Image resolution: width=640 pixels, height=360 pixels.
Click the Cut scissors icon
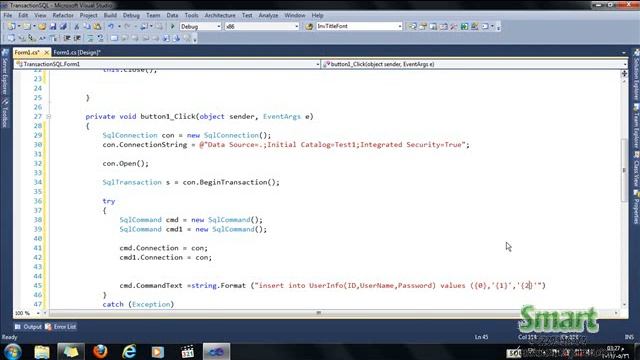coord(76,27)
